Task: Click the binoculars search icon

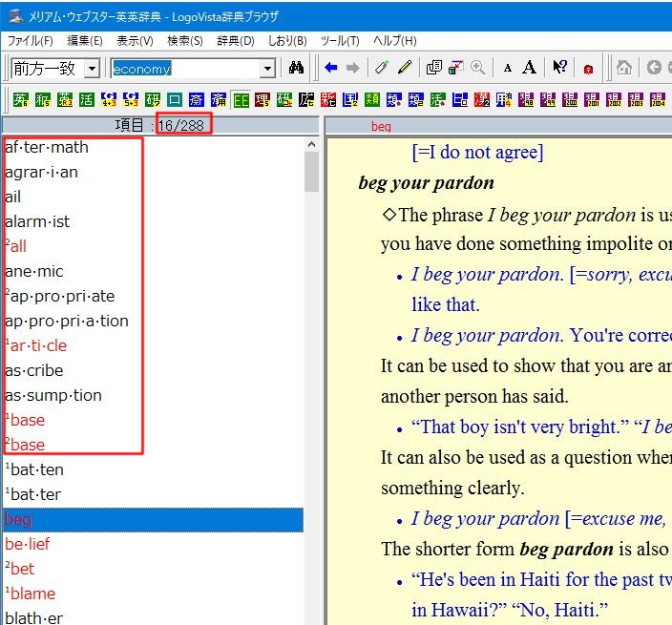Action: pos(296,68)
